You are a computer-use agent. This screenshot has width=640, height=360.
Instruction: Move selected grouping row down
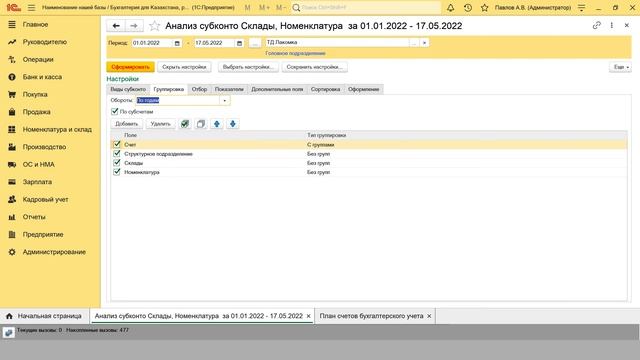tap(233, 124)
